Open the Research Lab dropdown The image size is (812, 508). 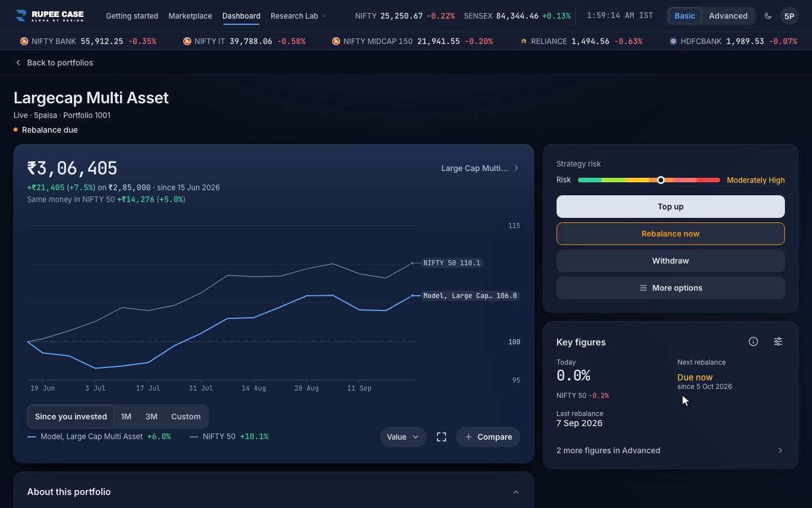298,16
